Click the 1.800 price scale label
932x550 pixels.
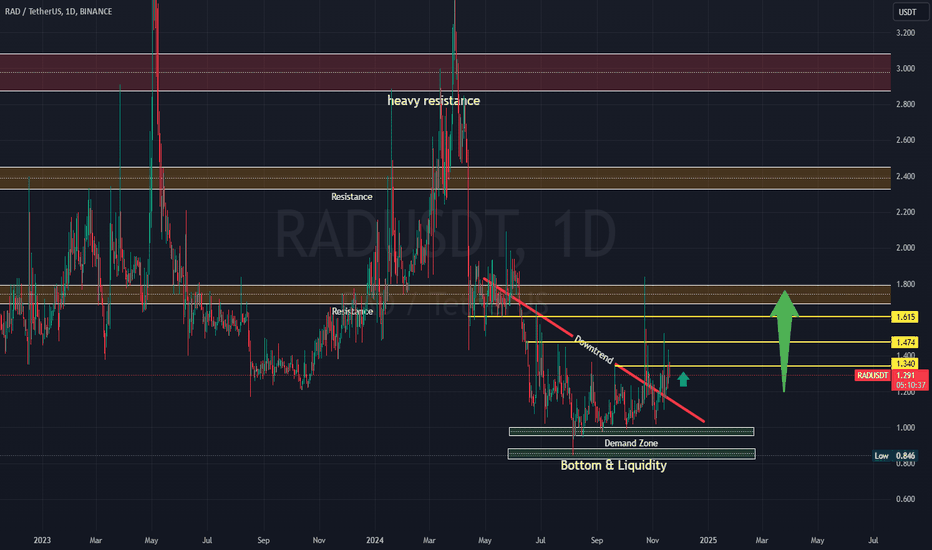(x=905, y=284)
